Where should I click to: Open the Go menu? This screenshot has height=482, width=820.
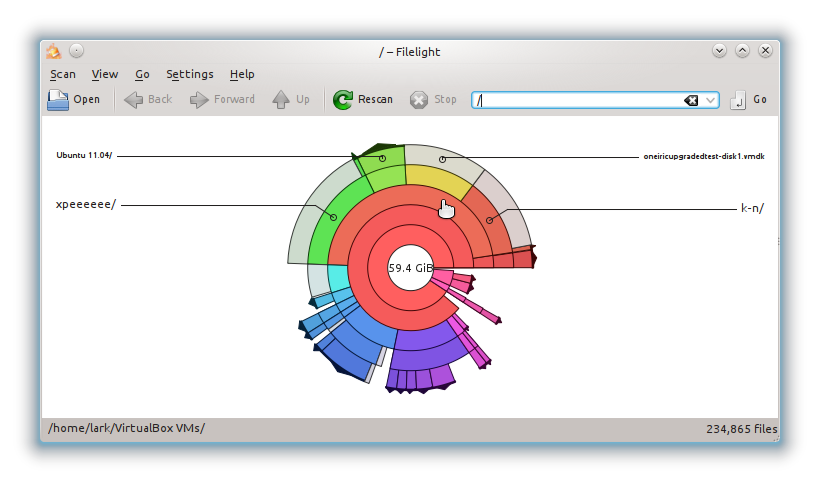(142, 74)
